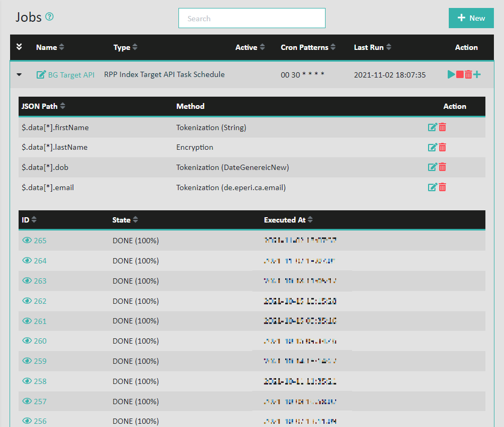Open execution ID 259 link
This screenshot has height=427, width=504.
(x=40, y=361)
